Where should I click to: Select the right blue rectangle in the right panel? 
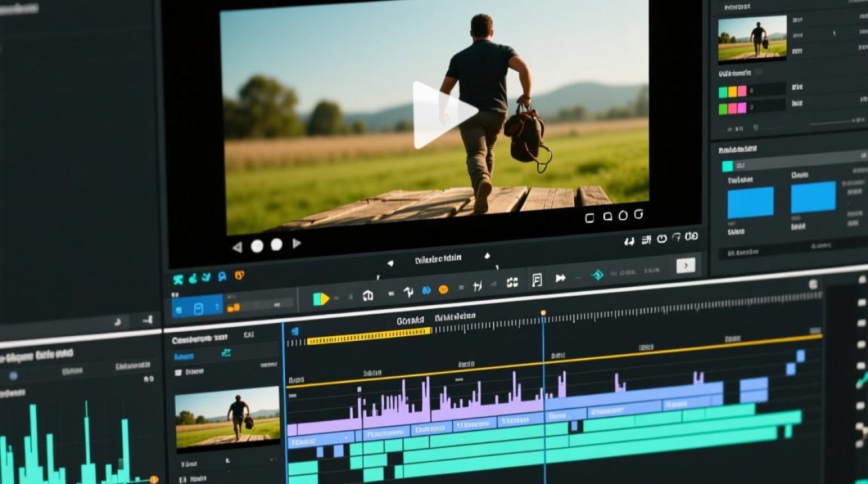coord(813,197)
